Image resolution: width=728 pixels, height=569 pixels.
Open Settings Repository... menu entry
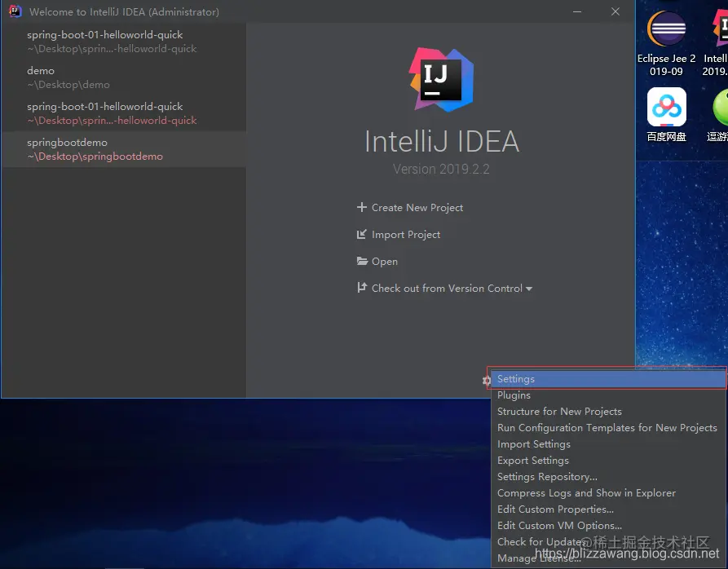[x=608, y=476]
